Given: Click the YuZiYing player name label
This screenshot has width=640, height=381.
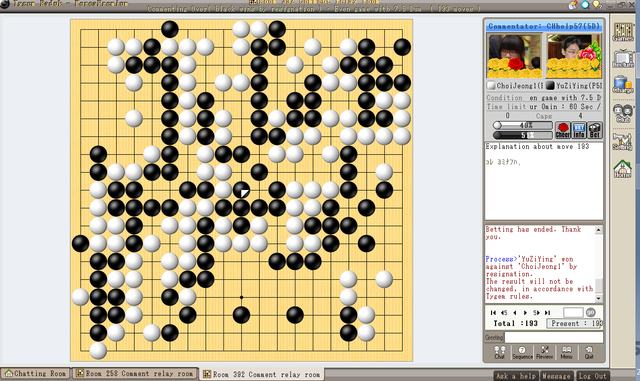Looking at the screenshot, I should coord(574,86).
